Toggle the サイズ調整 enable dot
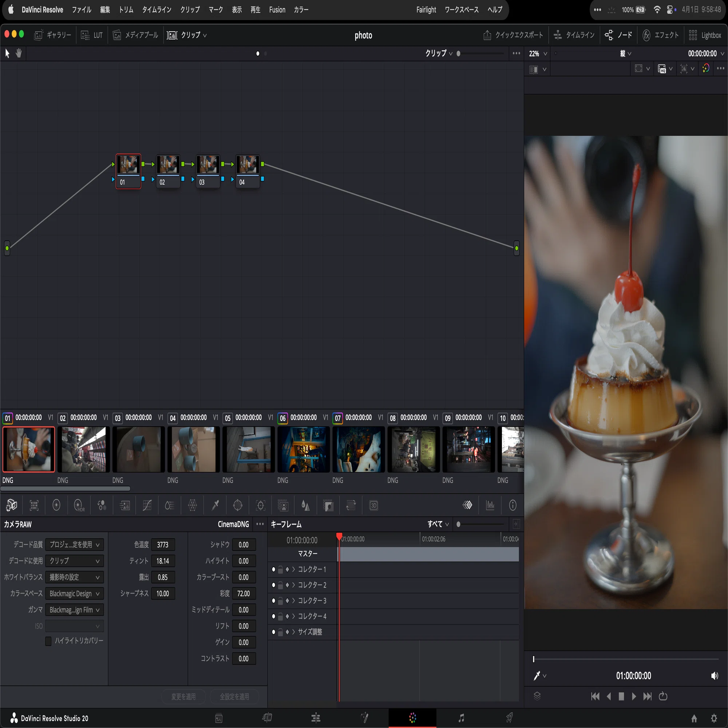 (x=274, y=632)
